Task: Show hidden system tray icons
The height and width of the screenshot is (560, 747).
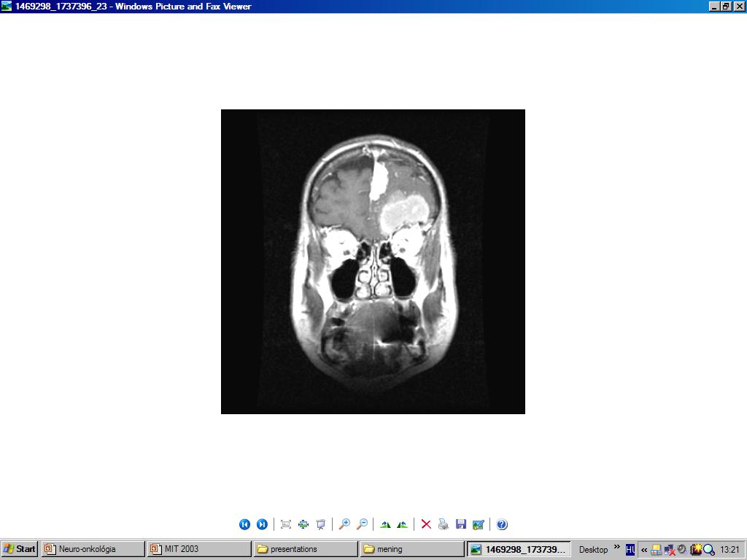Action: (644, 550)
